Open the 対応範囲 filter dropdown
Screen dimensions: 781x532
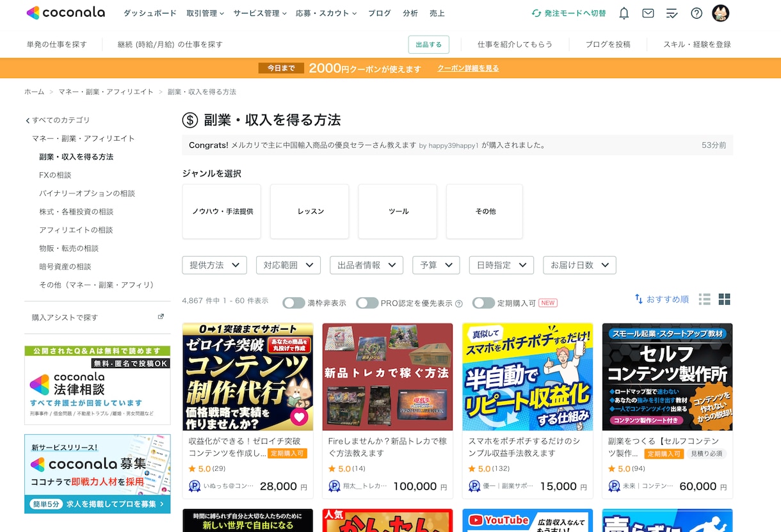pos(288,265)
